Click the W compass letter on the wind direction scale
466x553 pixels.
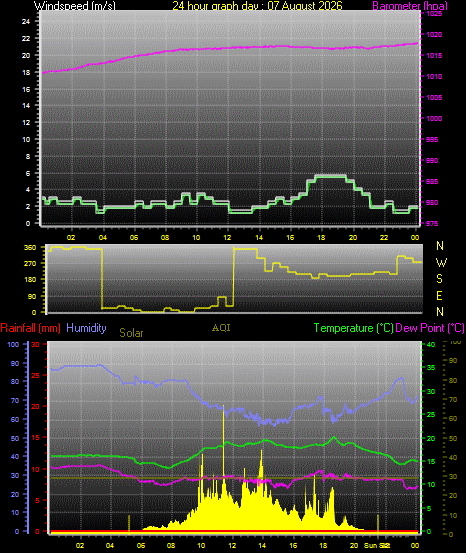point(441,262)
